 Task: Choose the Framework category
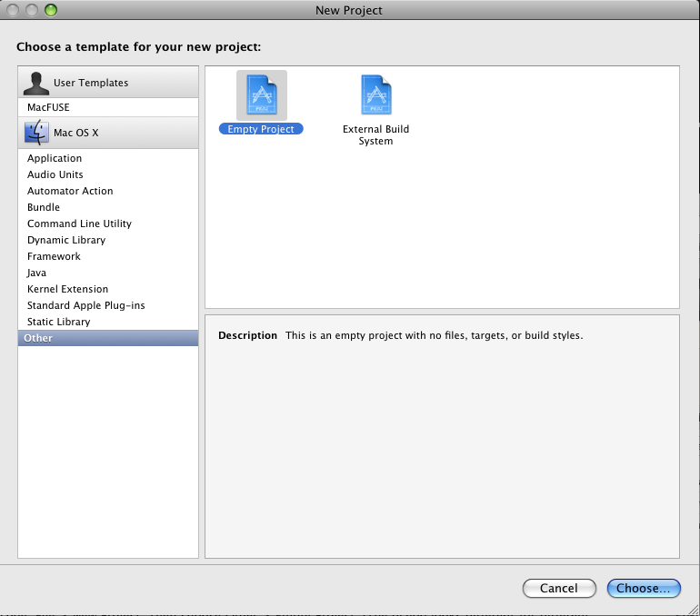click(x=54, y=256)
